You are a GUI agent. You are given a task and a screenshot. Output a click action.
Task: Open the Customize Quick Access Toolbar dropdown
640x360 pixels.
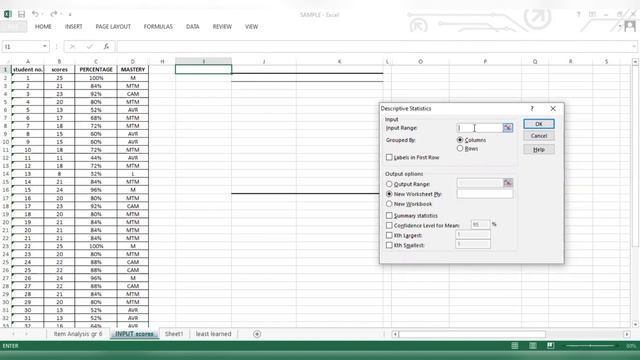pyautogui.click(x=70, y=14)
